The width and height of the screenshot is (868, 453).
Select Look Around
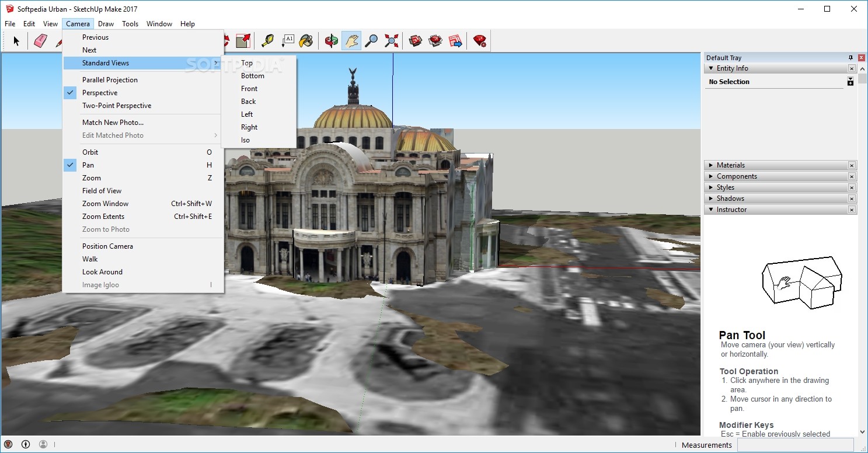(x=143, y=272)
